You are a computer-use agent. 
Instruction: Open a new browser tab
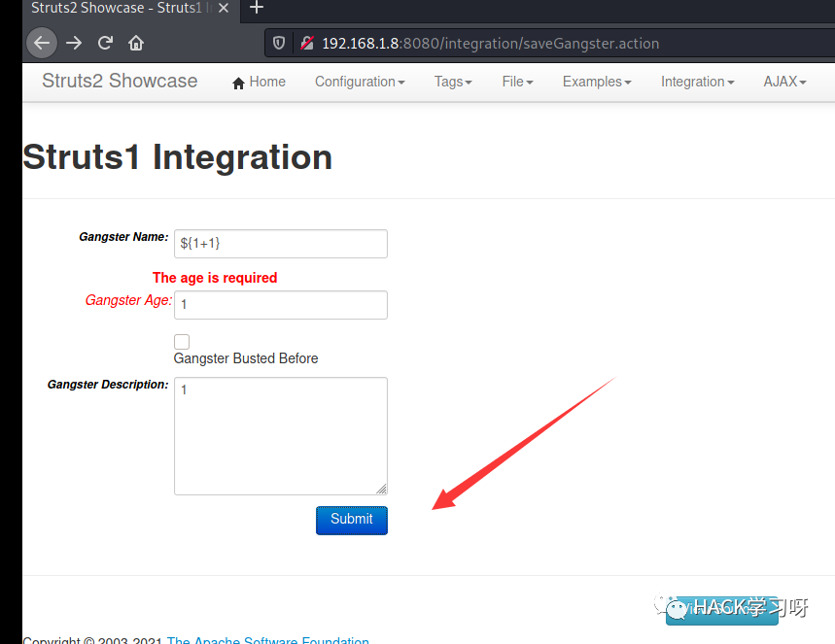tap(257, 8)
